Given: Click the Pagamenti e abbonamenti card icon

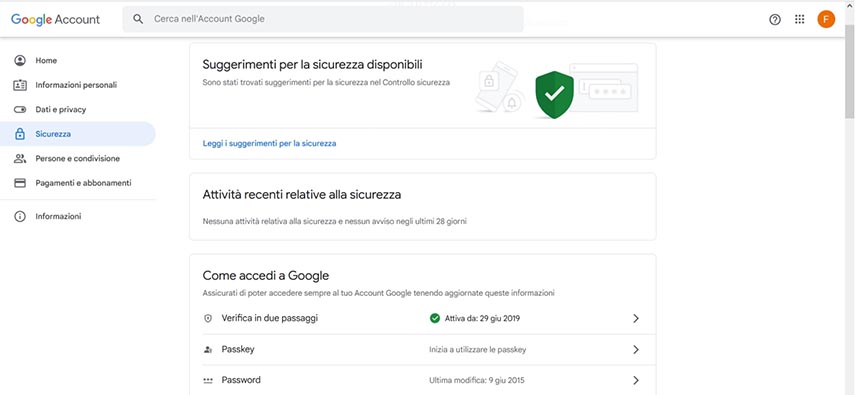Looking at the screenshot, I should click(20, 183).
